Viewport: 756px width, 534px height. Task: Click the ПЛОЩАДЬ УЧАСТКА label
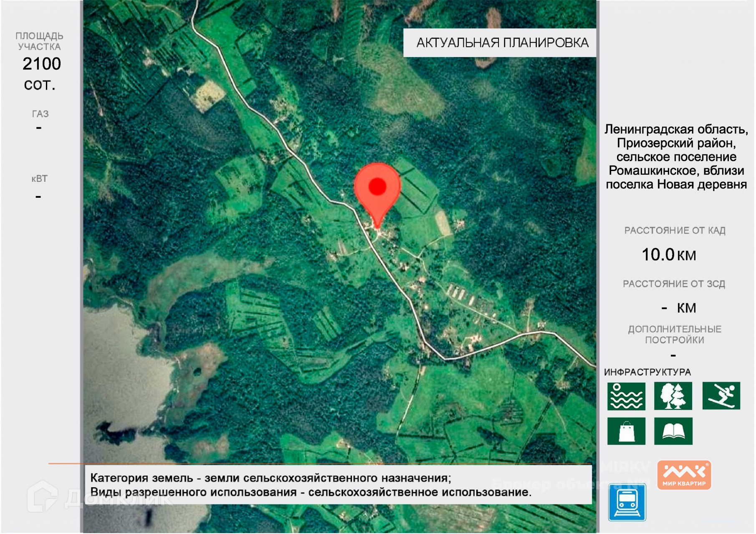[39, 41]
